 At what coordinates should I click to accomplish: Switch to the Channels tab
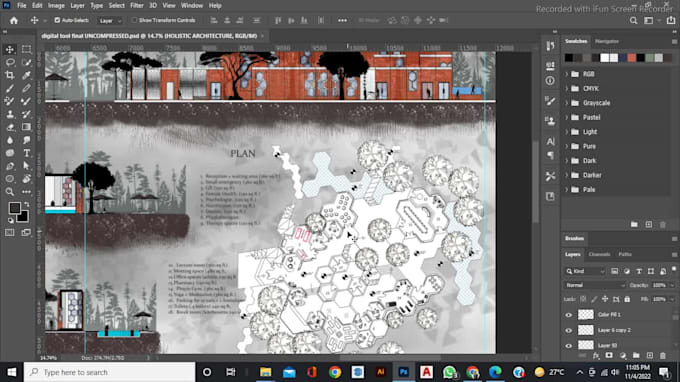coord(599,255)
